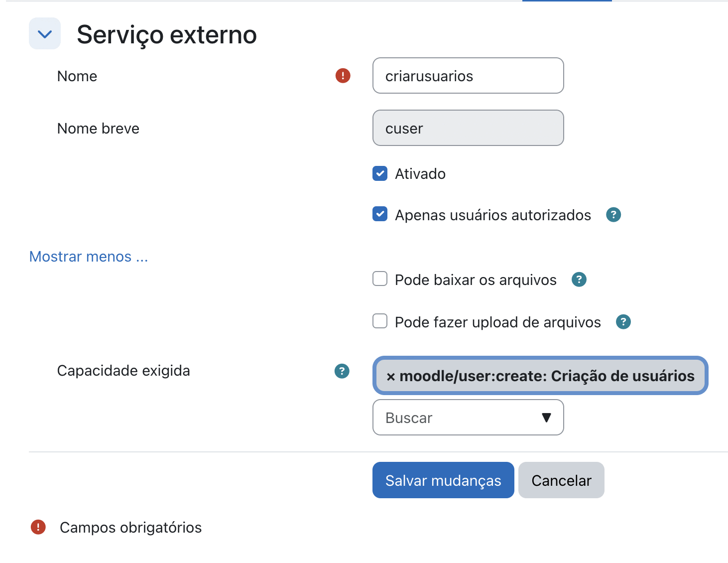This screenshot has width=728, height=563.
Task: Check Pode fazer upload de arquivos
Action: pos(380,321)
